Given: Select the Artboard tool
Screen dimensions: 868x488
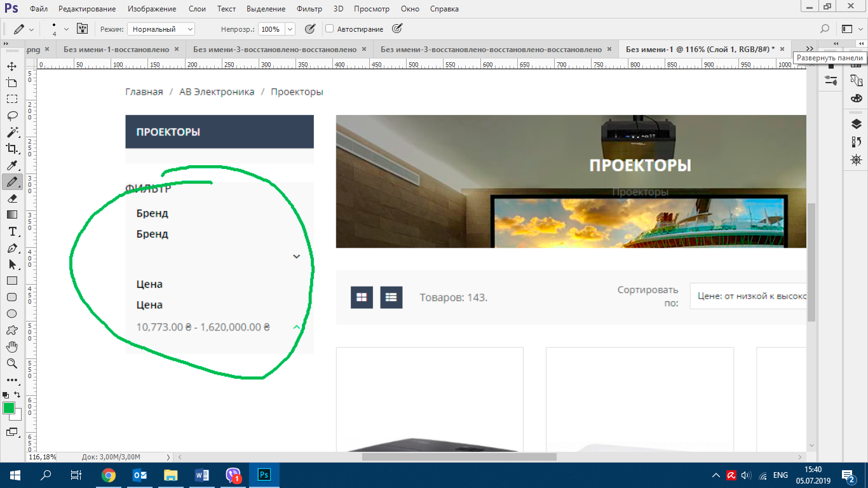Looking at the screenshot, I should [11, 83].
